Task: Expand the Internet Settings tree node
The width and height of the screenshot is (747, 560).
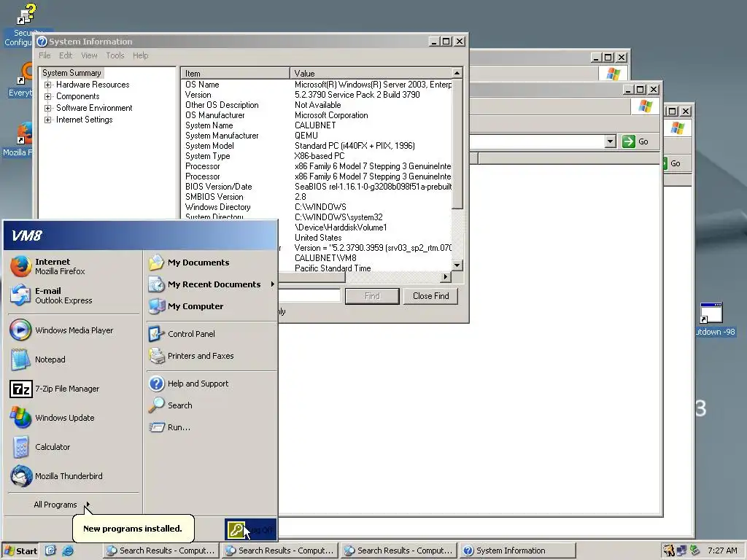Action: pyautogui.click(x=47, y=120)
